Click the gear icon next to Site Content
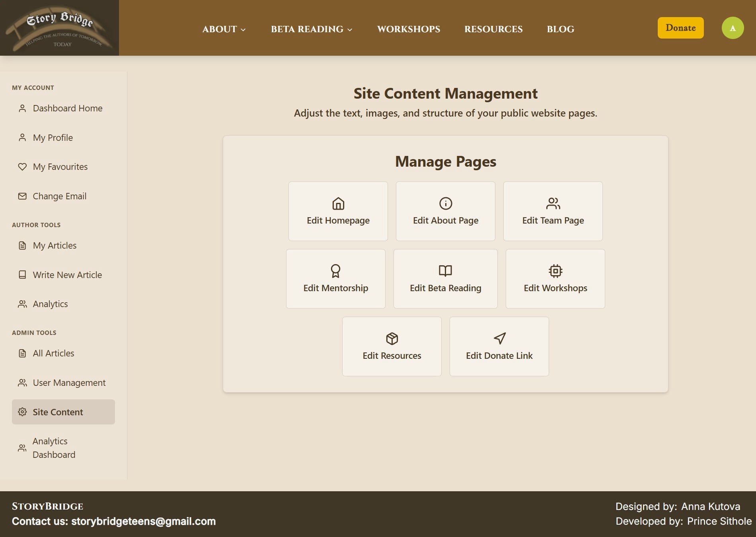The width and height of the screenshot is (756, 537). 22,412
